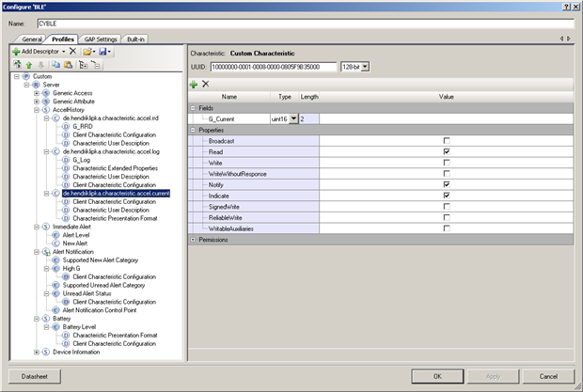This screenshot has width=583, height=392.
Task: Click the open folder load icon
Action: pyautogui.click(x=87, y=51)
